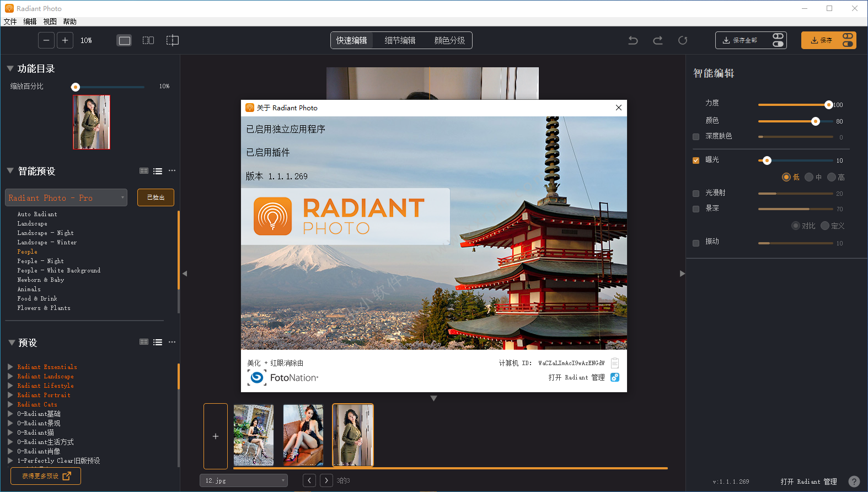
Task: Select the 高 exposure radio option
Action: [x=832, y=177]
